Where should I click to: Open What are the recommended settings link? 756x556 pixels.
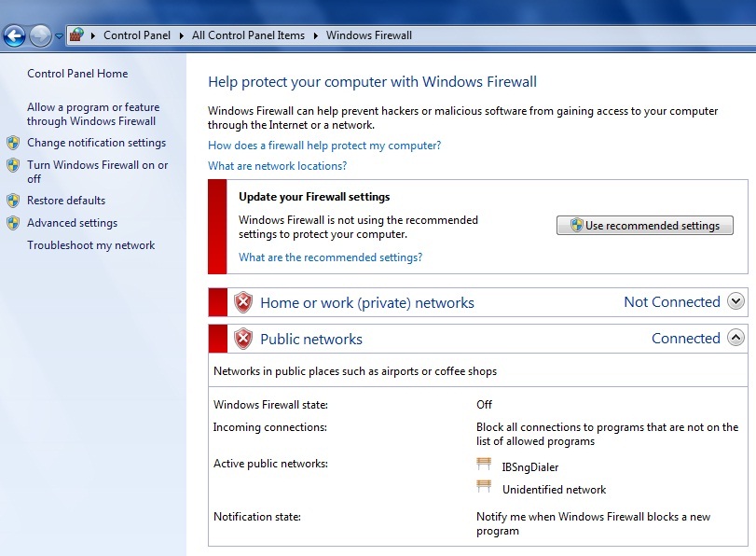330,257
